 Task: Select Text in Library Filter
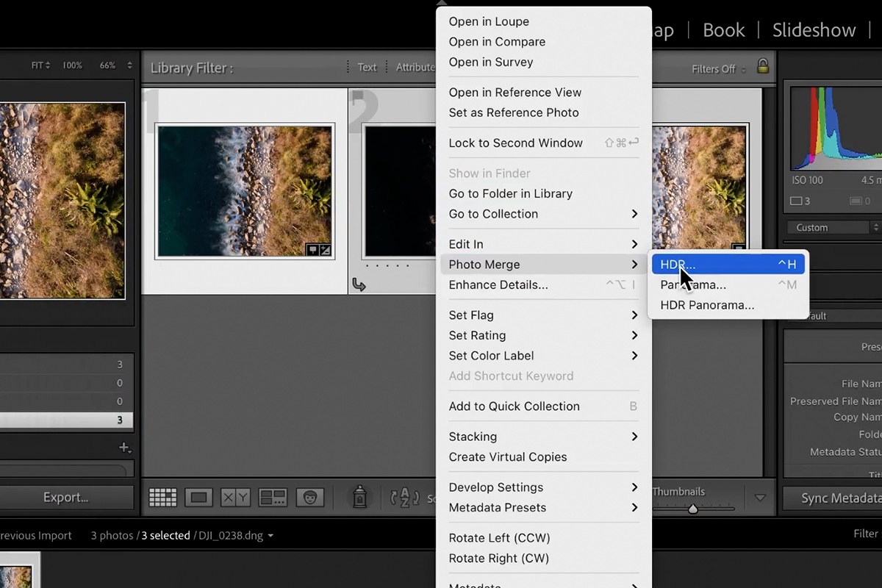tap(367, 67)
